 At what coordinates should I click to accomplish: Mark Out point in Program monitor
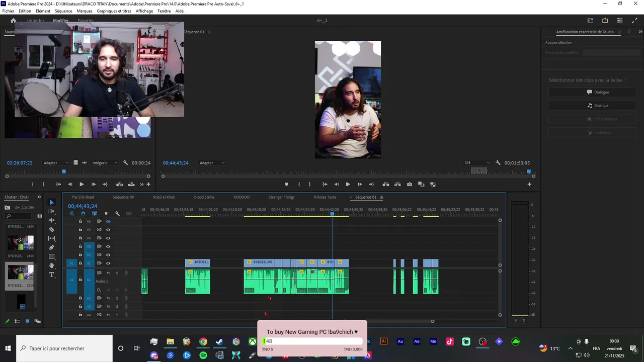[x=309, y=185]
